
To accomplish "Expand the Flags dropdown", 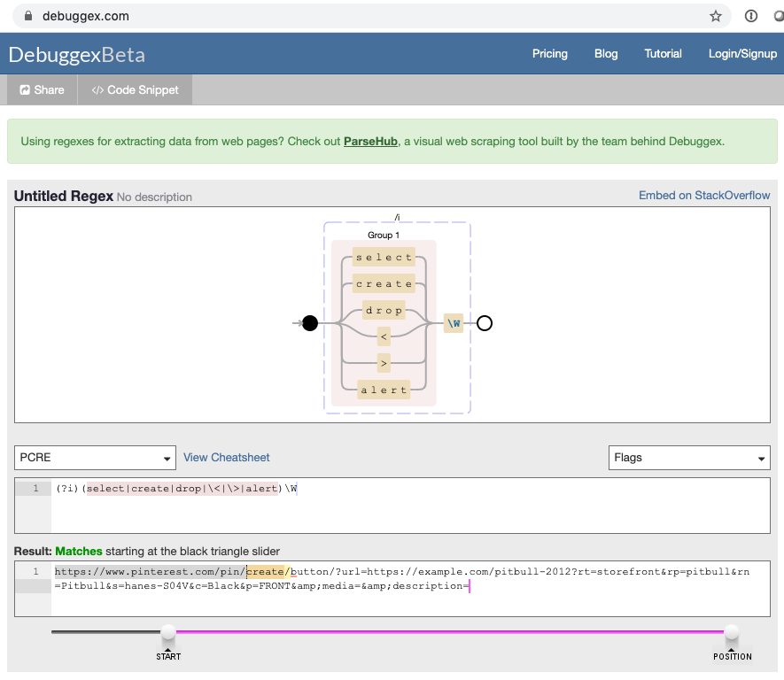I will click(x=689, y=458).
